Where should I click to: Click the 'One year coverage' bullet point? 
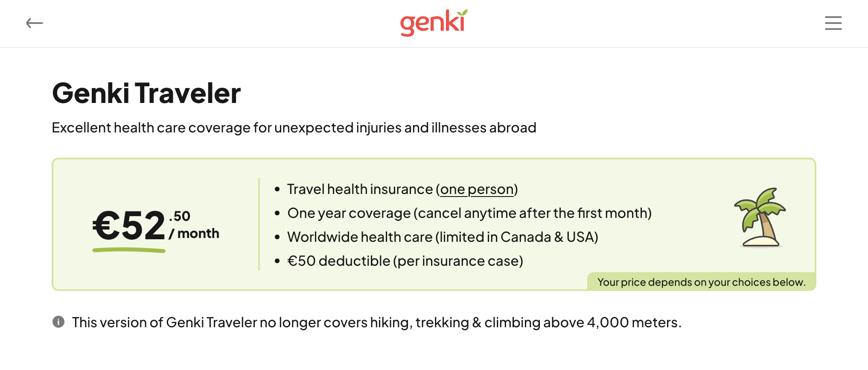tap(469, 212)
